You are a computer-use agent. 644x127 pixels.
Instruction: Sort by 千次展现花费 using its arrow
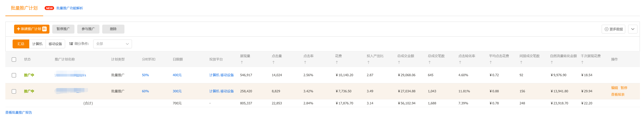[582, 62]
